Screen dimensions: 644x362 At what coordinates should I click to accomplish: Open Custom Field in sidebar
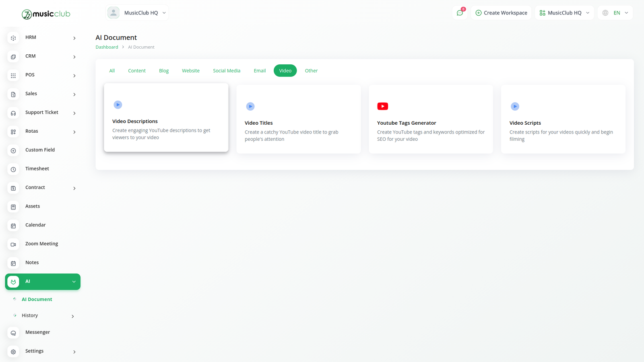tap(40, 150)
